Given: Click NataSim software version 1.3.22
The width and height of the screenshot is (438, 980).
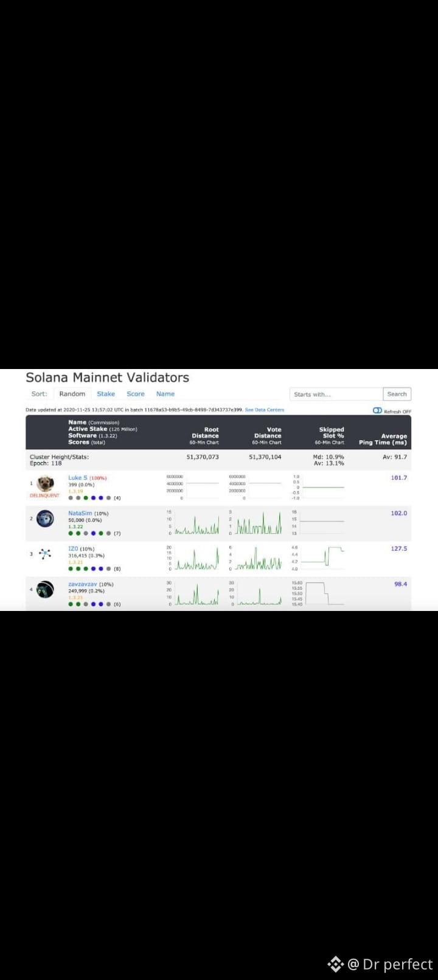Looking at the screenshot, I should tap(75, 526).
